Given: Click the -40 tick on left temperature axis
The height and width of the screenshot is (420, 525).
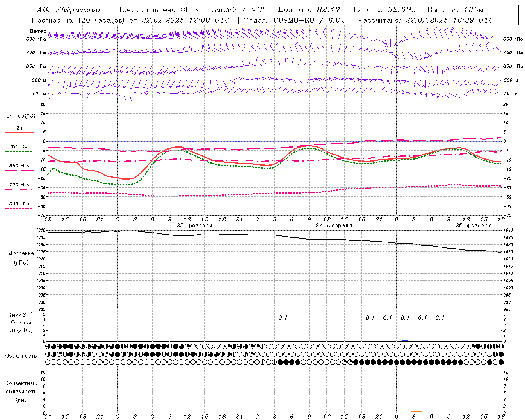Looking at the screenshot, I should tap(42, 215).
